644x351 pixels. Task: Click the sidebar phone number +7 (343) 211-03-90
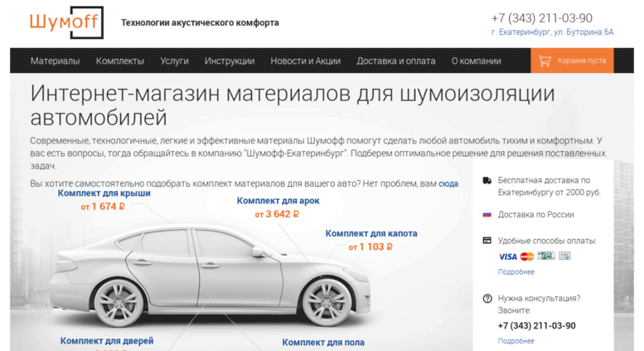tap(537, 326)
